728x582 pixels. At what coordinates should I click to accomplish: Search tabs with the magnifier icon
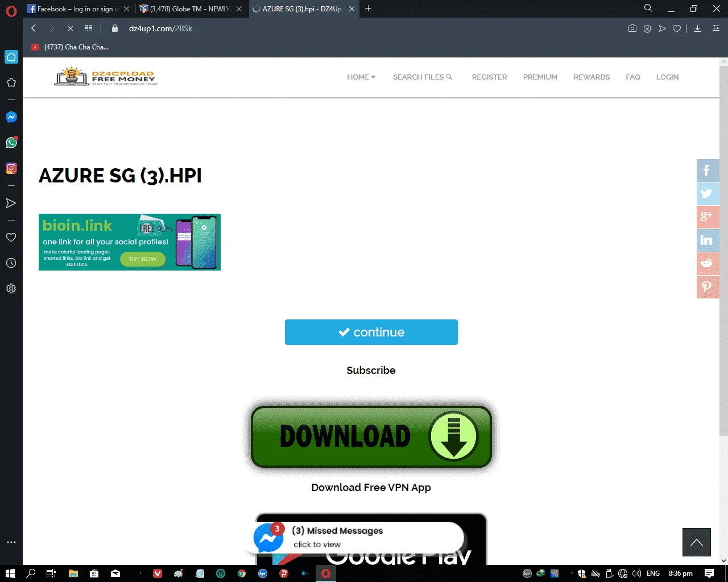648,8
